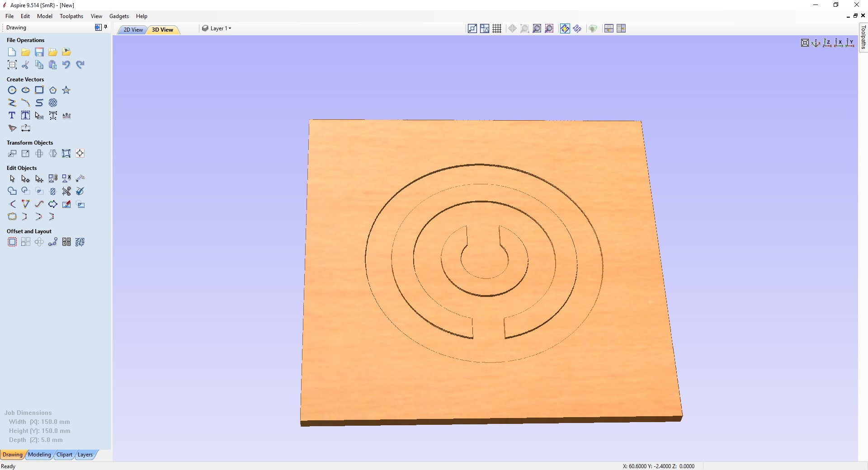Image resolution: width=868 pixels, height=470 pixels.
Task: Open the Gadgets menu
Action: pos(119,16)
